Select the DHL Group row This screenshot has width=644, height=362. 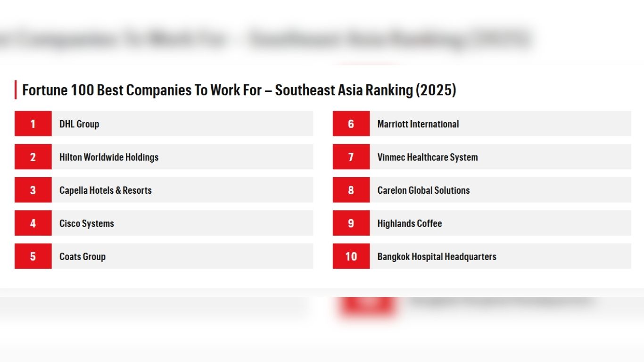click(164, 124)
